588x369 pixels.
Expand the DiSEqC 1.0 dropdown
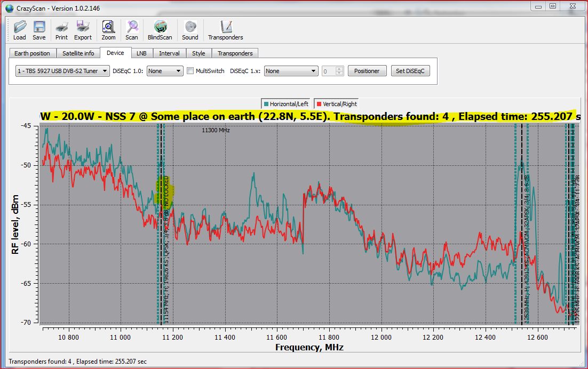(165, 71)
